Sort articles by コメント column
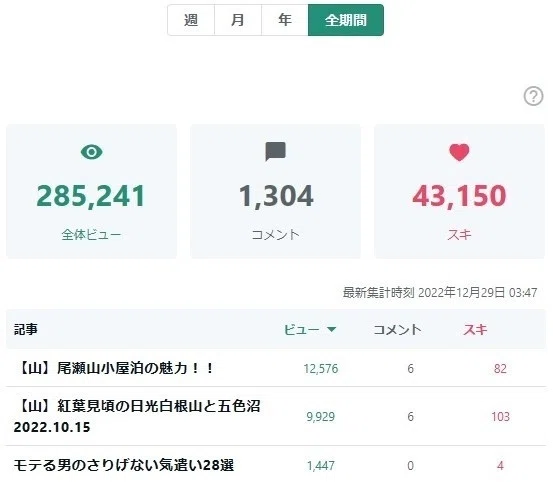Image resolution: width=553 pixels, height=482 pixels. 397,330
